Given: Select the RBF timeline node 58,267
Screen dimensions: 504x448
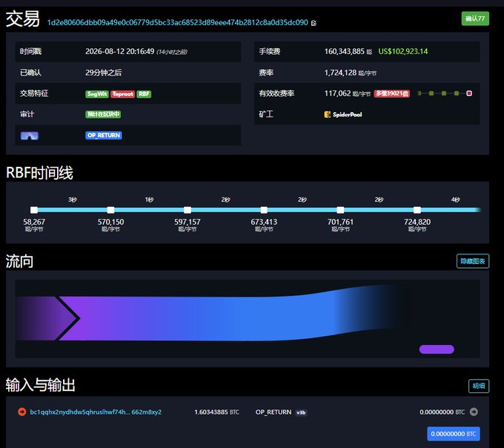Looking at the screenshot, I should pyautogui.click(x=34, y=210).
